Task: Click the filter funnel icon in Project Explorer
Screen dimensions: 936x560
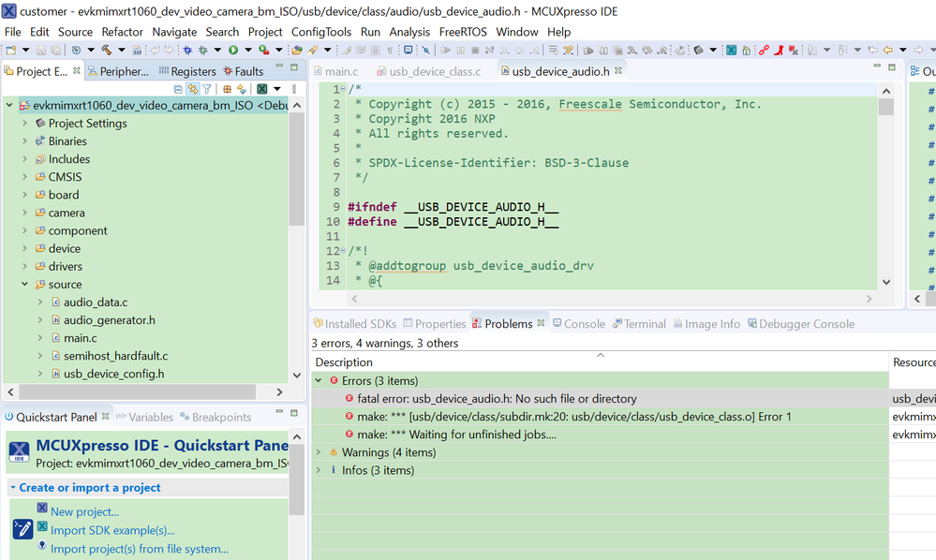Action: click(206, 89)
